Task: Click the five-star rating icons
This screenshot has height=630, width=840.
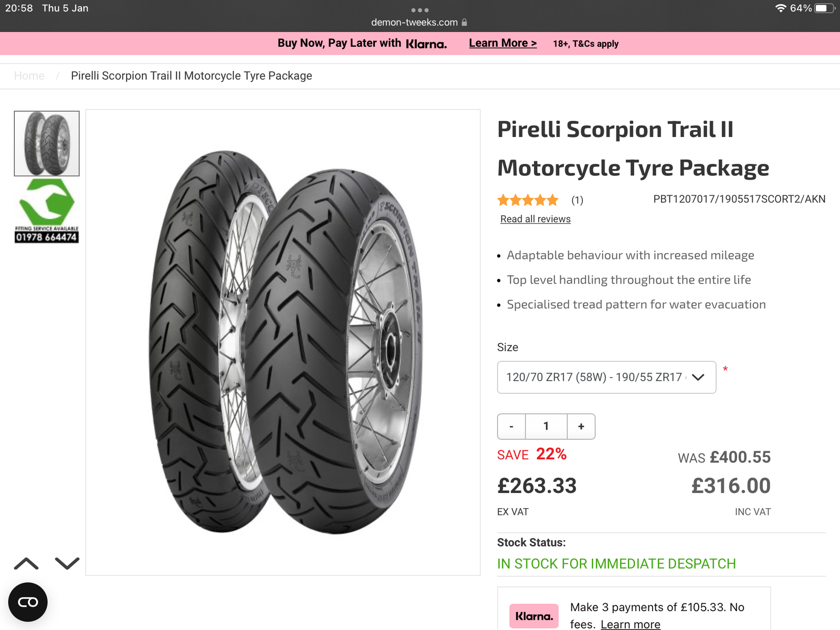Action: click(528, 200)
